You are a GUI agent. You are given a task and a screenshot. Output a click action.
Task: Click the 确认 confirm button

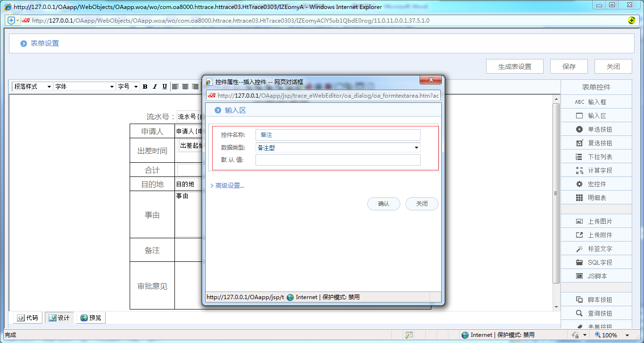(383, 204)
